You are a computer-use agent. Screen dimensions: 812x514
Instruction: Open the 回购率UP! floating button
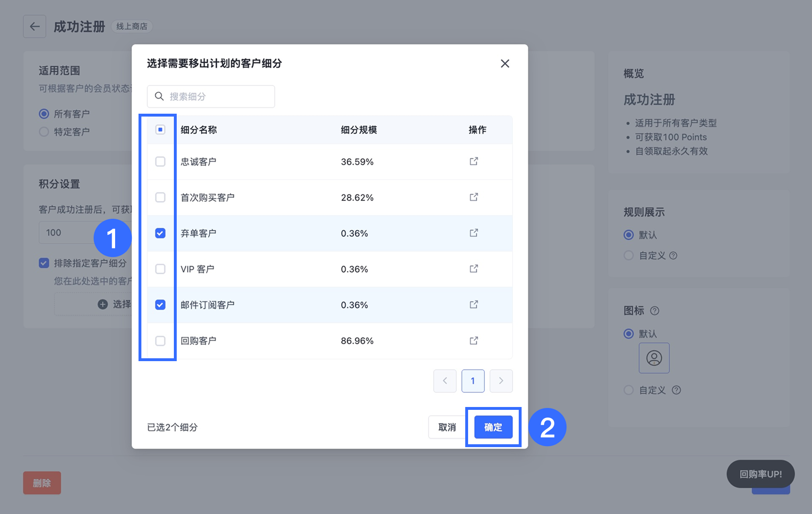(760, 474)
